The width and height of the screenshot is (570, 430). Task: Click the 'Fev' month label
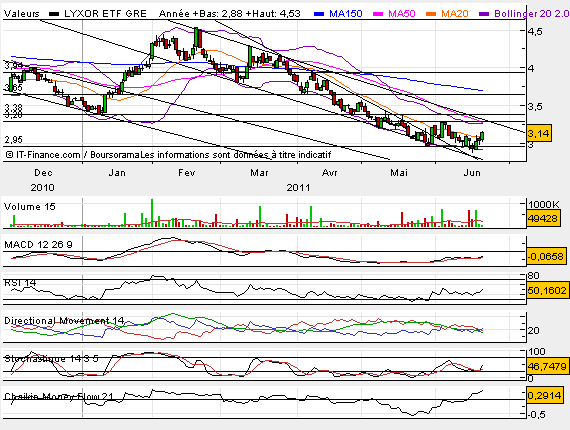tap(186, 173)
